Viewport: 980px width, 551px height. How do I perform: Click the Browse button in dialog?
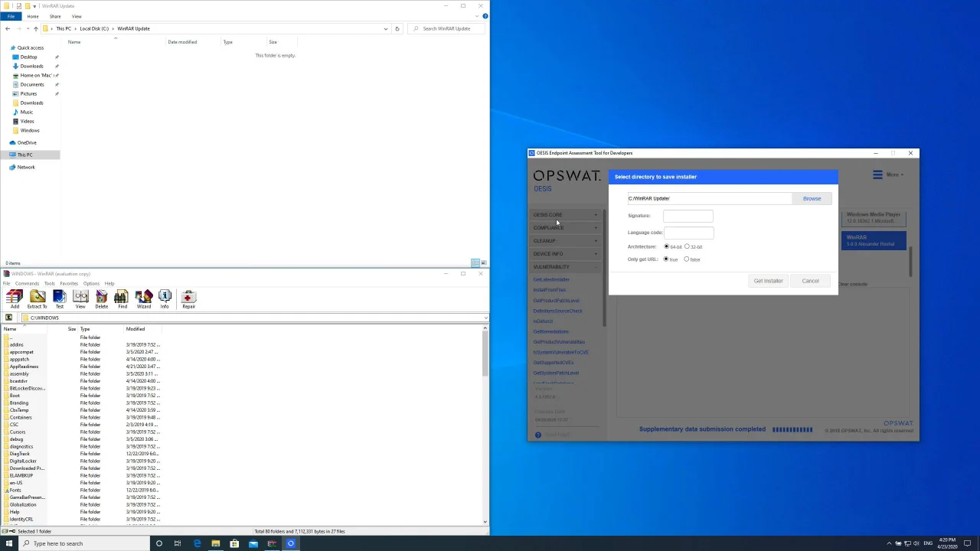pyautogui.click(x=812, y=198)
